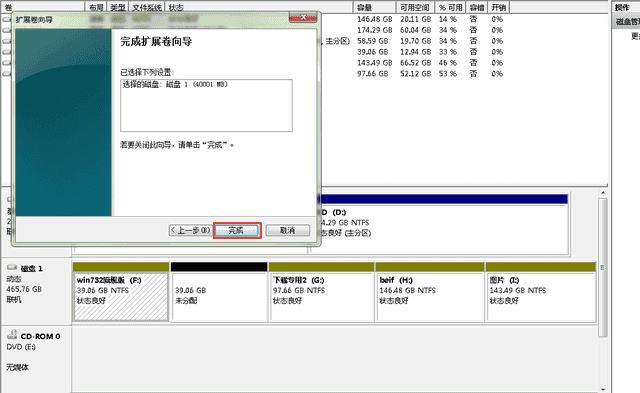Sort by the % 可用 column header

(451, 7)
